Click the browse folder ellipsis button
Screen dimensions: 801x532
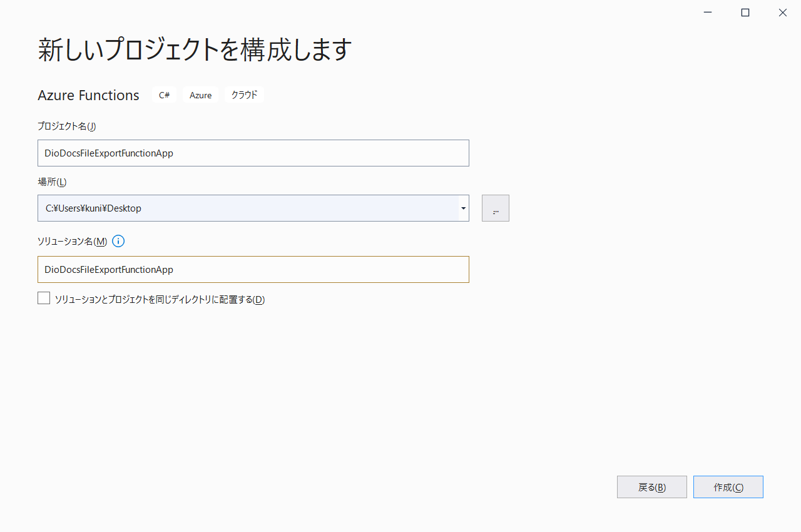pyautogui.click(x=496, y=208)
